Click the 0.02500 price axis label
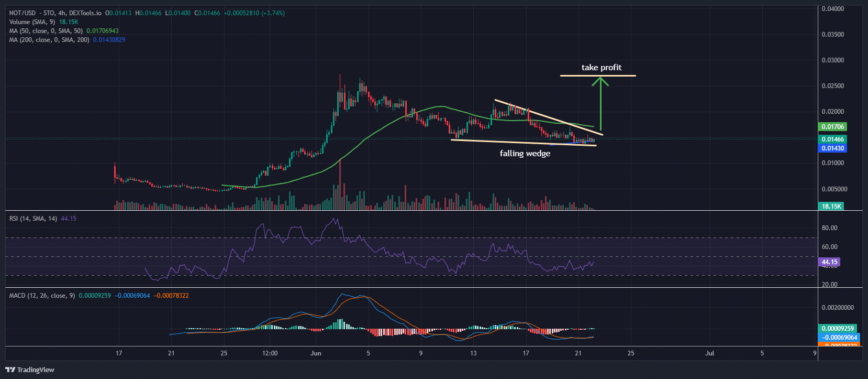Screen dimensions: 868x379 pyautogui.click(x=833, y=86)
